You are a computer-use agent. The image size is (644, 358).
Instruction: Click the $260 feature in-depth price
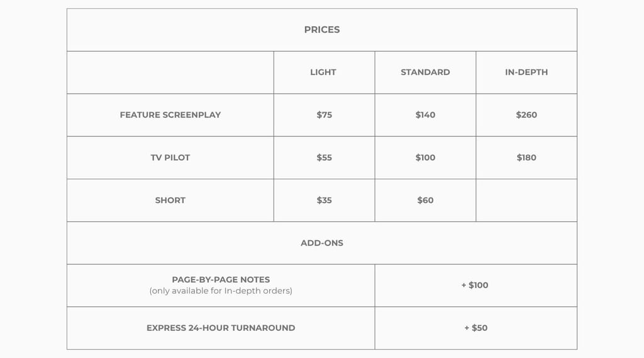[x=526, y=115]
